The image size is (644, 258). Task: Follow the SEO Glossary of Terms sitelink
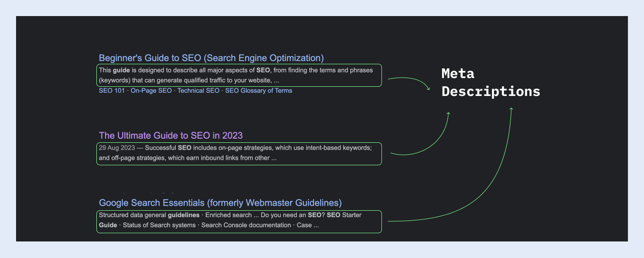tap(258, 90)
